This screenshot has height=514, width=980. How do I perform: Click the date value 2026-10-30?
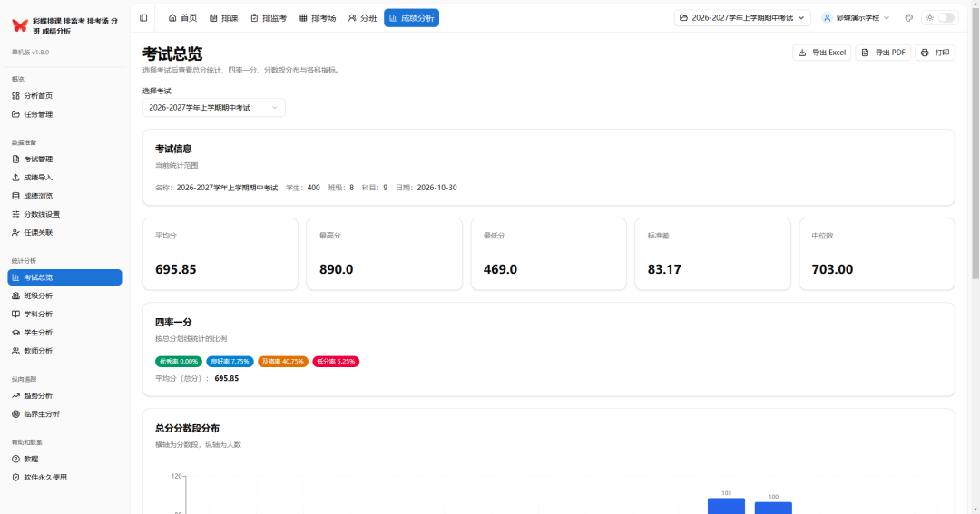[436, 188]
